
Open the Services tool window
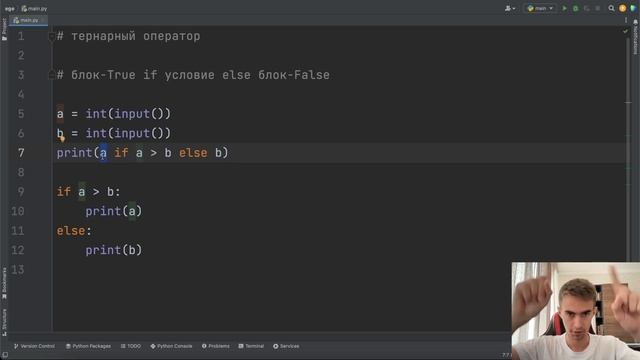[286, 346]
